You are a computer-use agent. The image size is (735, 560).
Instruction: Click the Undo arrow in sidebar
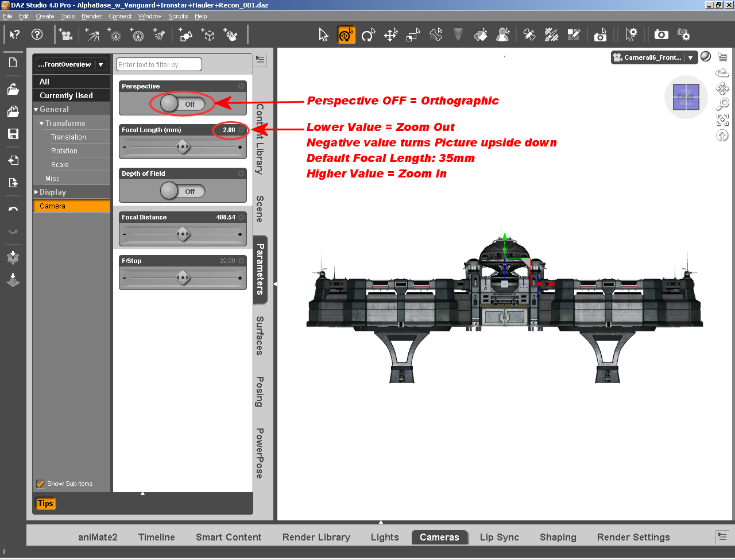[x=13, y=209]
